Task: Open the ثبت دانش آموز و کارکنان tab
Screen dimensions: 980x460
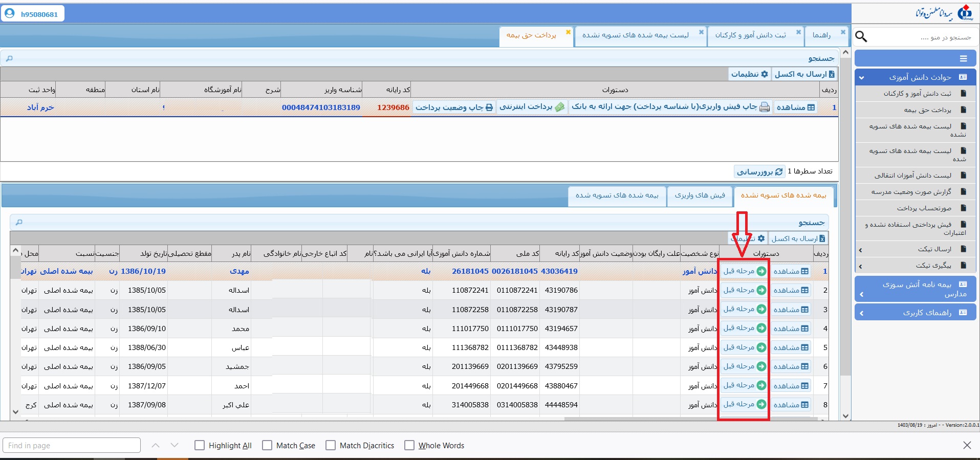Action: (x=750, y=35)
